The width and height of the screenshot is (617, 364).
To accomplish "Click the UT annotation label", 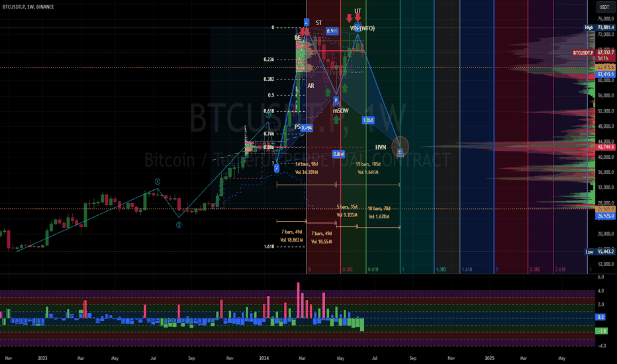I will [357, 11].
